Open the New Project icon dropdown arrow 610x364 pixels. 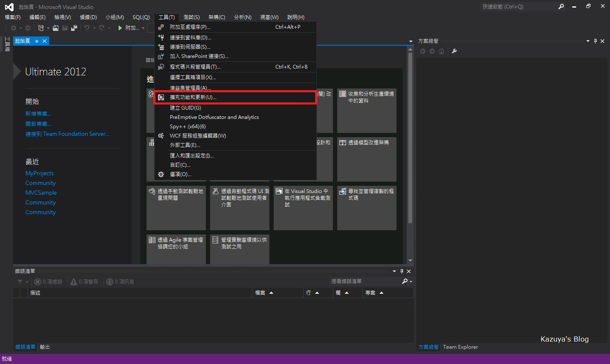48,28
